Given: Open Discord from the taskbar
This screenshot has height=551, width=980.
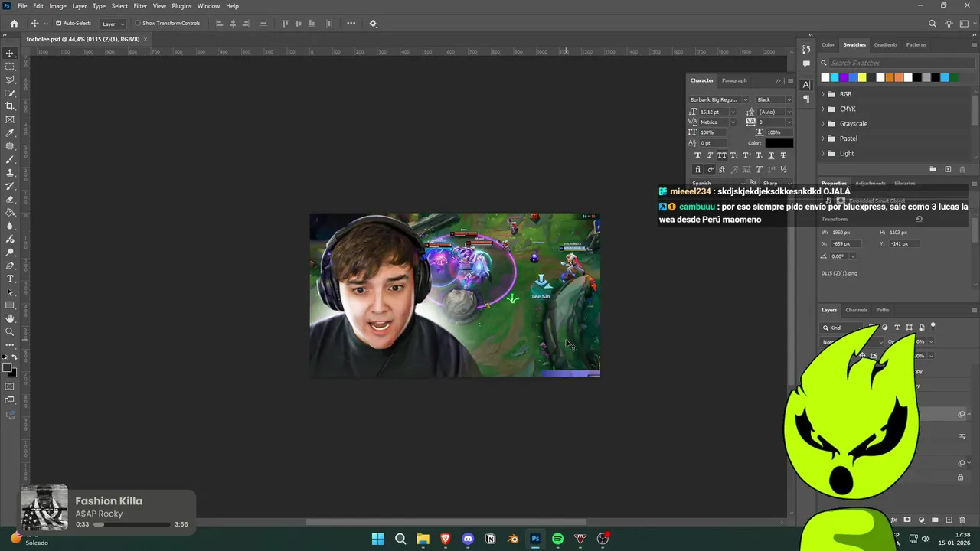Looking at the screenshot, I should pyautogui.click(x=468, y=539).
